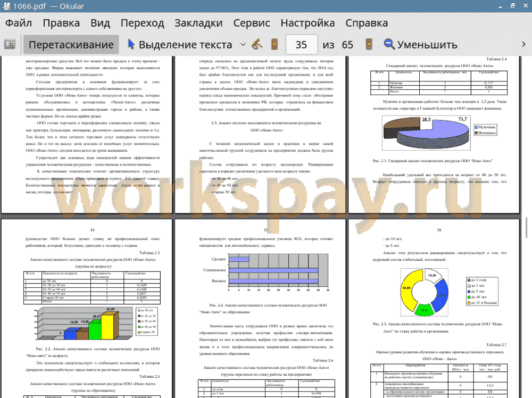Click the "Таблица 2.4" label
The height and width of the screenshot is (398, 532).
click(x=496, y=59)
